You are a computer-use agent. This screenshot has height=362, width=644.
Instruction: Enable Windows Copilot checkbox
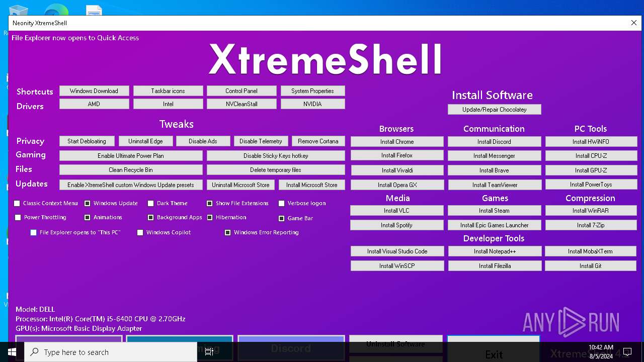[140, 233]
